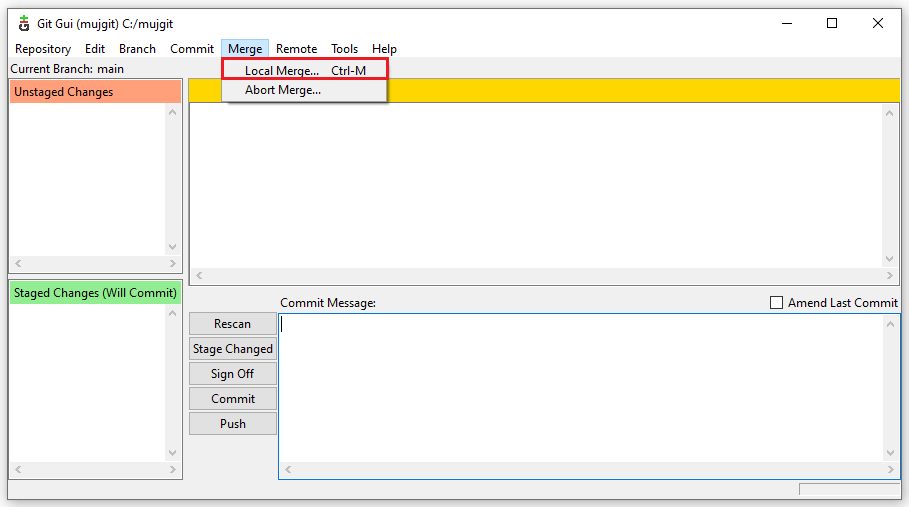
Task: Close the open Merge menu
Action: [245, 49]
